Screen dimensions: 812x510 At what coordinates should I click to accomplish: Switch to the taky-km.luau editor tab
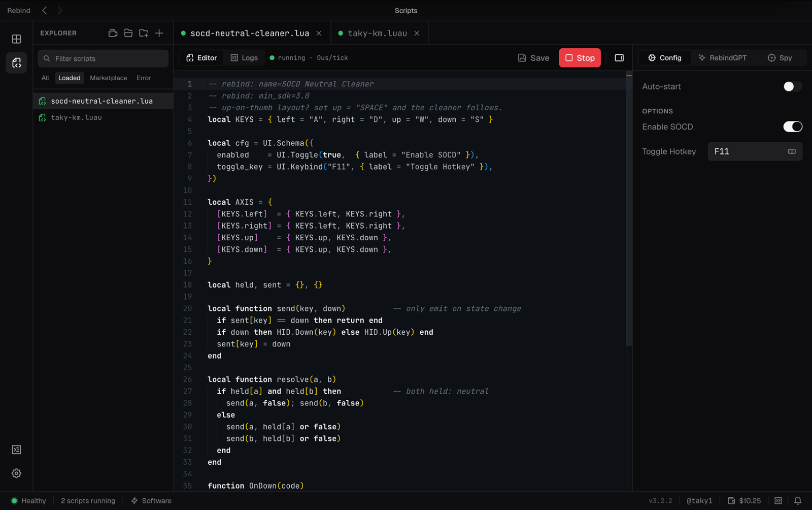(380, 33)
